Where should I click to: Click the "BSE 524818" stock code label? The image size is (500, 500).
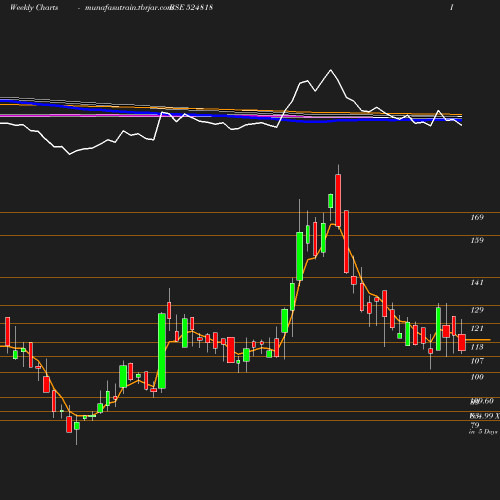pyautogui.click(x=191, y=8)
